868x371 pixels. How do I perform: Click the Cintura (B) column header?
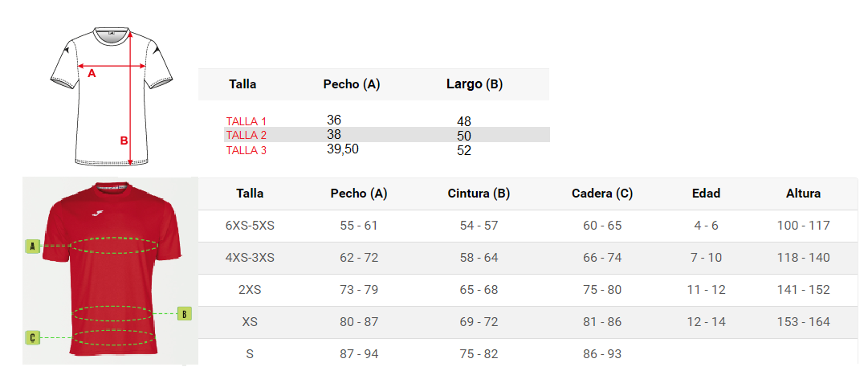(479, 194)
